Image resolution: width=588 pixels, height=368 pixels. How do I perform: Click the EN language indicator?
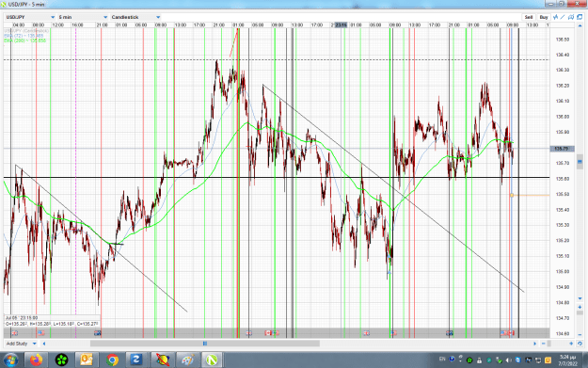(442, 359)
